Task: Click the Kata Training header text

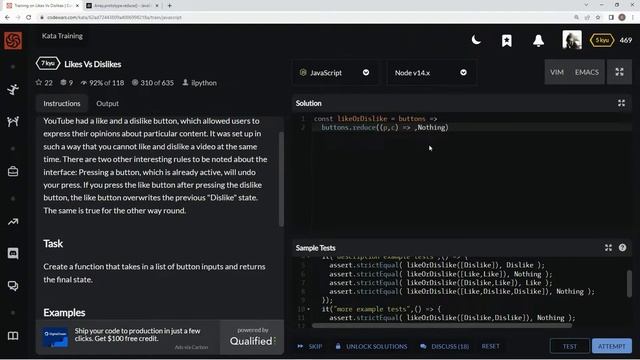Action: 62,36
